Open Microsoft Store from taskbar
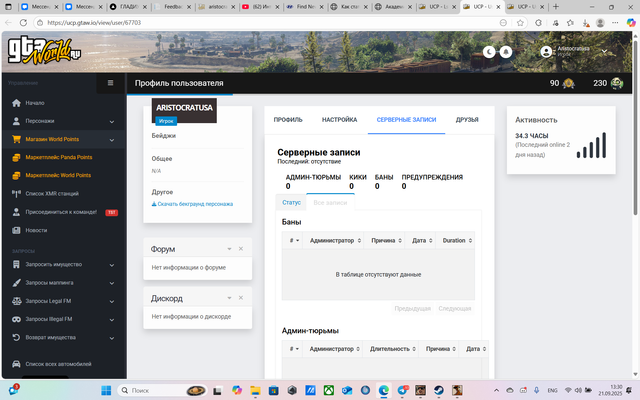640x400 pixels. coord(273,391)
